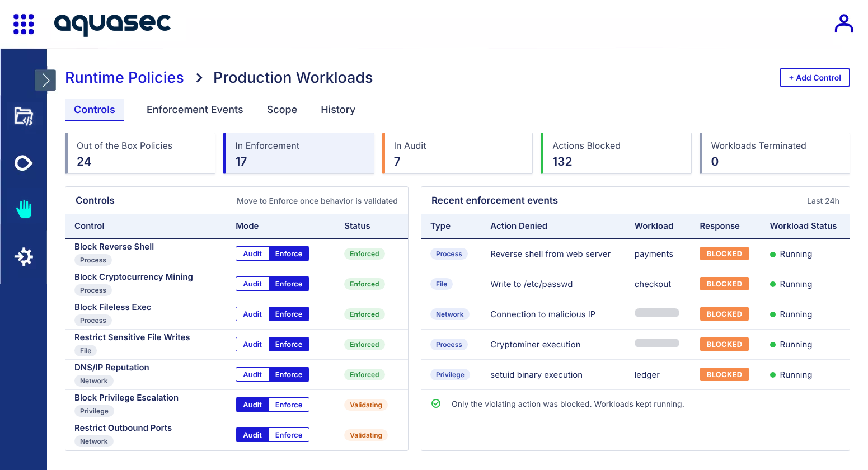The width and height of the screenshot is (868, 470).
Task: Click the Add Control button
Action: pyautogui.click(x=814, y=78)
